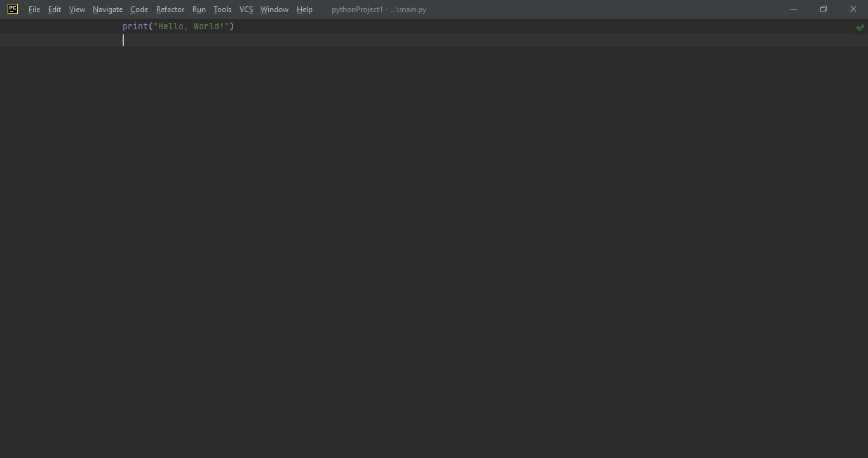
Task: Open the File menu
Action: point(34,9)
